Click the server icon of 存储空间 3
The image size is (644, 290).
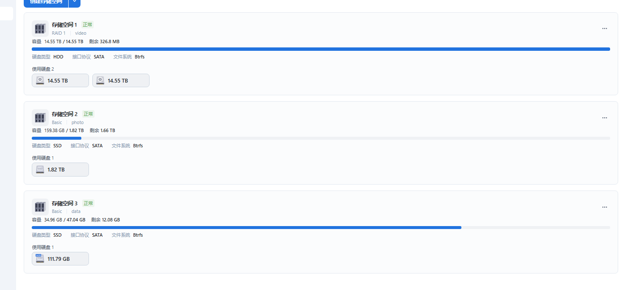click(x=40, y=207)
